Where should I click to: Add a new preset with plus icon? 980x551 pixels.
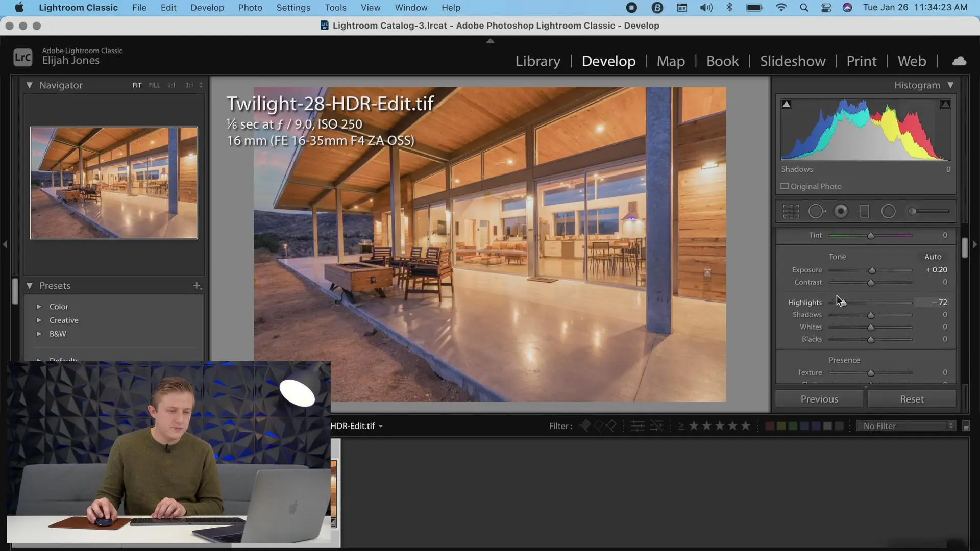click(197, 286)
